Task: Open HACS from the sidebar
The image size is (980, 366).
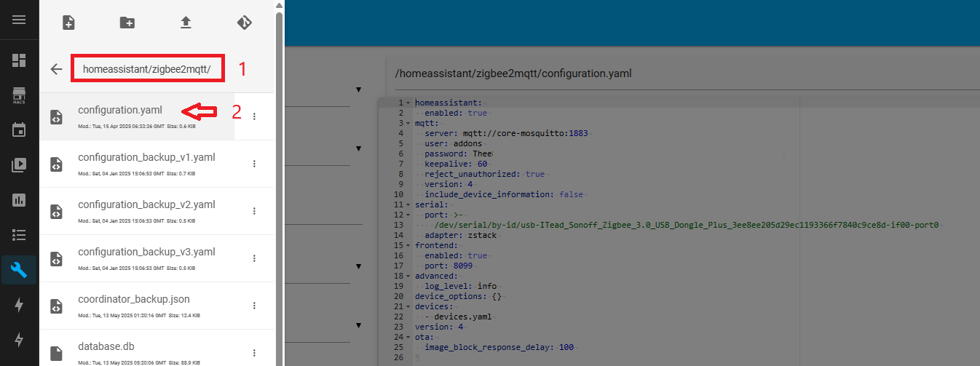Action: click(x=19, y=95)
